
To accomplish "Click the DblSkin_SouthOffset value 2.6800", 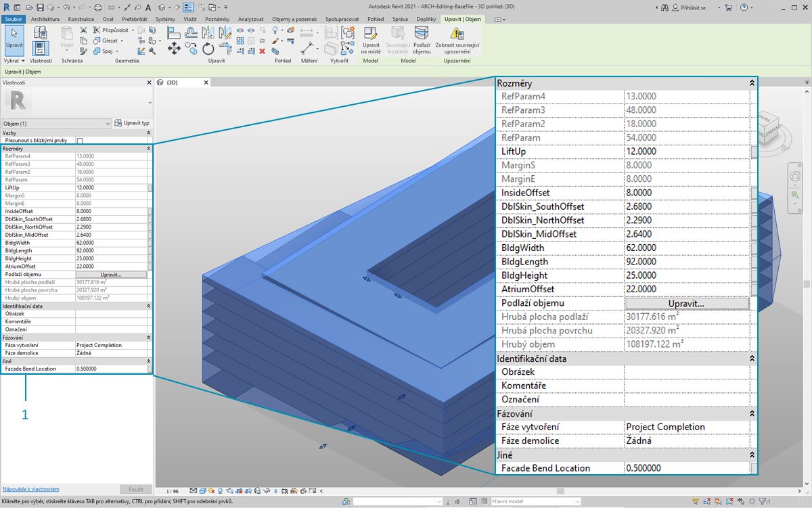I will coord(111,219).
